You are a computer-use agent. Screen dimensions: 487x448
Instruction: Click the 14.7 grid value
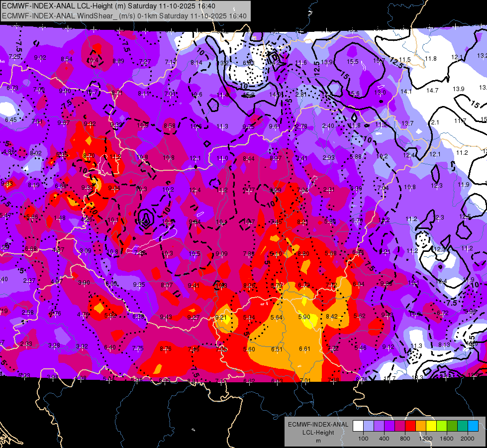point(432,91)
